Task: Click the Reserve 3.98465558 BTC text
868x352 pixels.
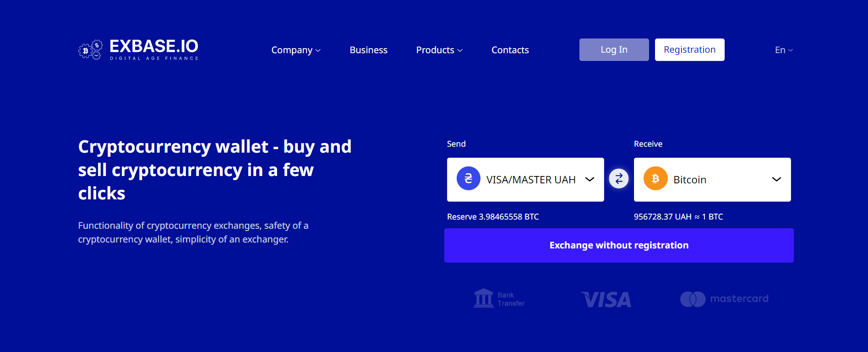Action: coord(493,217)
